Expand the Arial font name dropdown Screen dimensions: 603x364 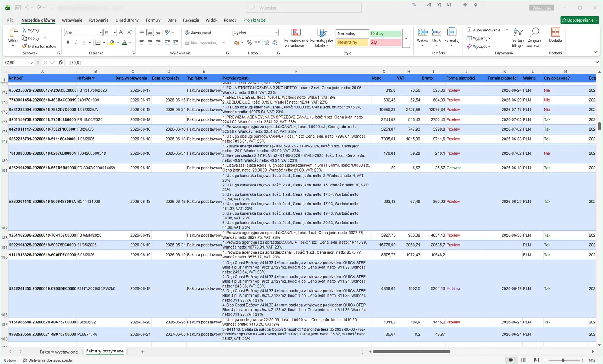point(100,33)
